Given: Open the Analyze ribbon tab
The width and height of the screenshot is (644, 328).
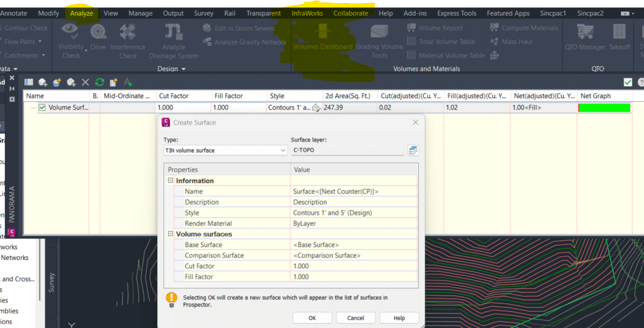Looking at the screenshot, I should point(81,13).
